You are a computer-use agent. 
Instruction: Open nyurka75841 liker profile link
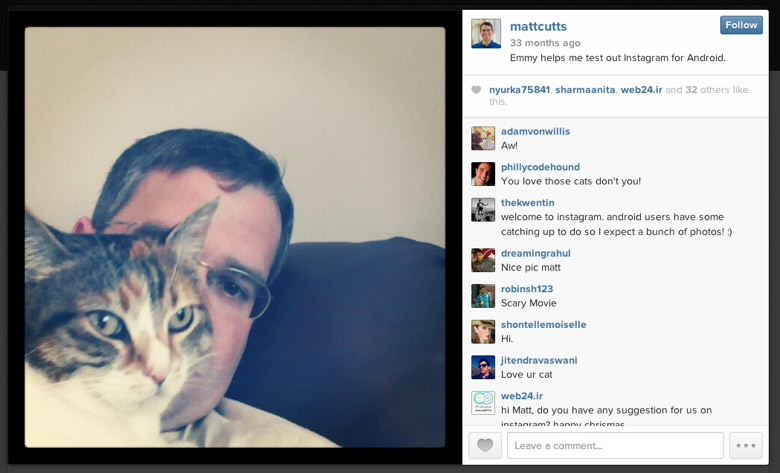click(519, 90)
